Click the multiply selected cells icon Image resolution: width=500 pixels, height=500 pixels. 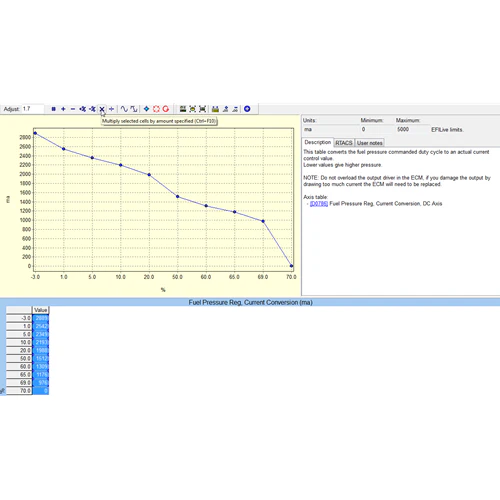(102, 109)
